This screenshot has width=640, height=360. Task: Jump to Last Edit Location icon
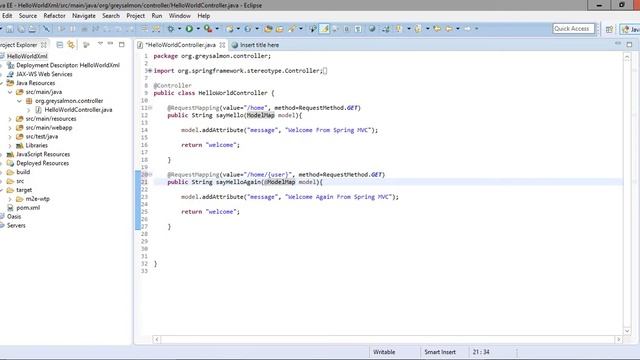click(x=437, y=29)
